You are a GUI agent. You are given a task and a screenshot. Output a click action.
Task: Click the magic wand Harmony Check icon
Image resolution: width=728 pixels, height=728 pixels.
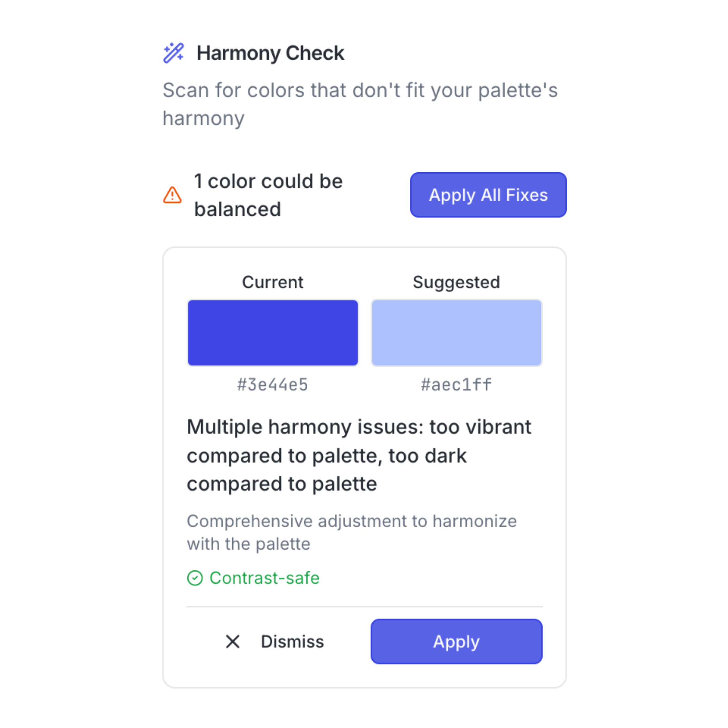[173, 53]
